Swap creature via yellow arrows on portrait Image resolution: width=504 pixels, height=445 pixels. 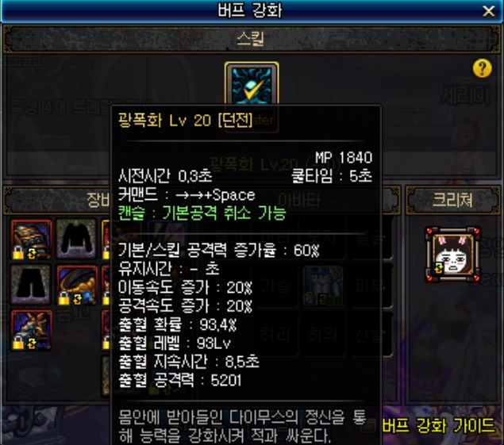[439, 268]
